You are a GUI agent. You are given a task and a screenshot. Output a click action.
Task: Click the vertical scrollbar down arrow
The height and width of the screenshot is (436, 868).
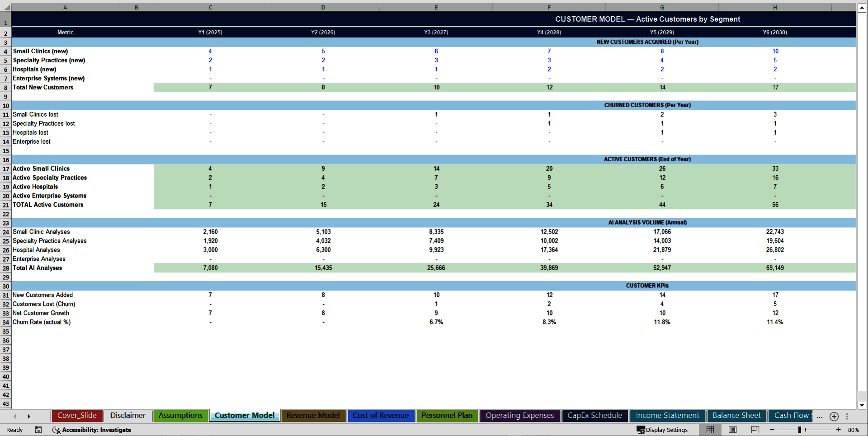point(862,406)
